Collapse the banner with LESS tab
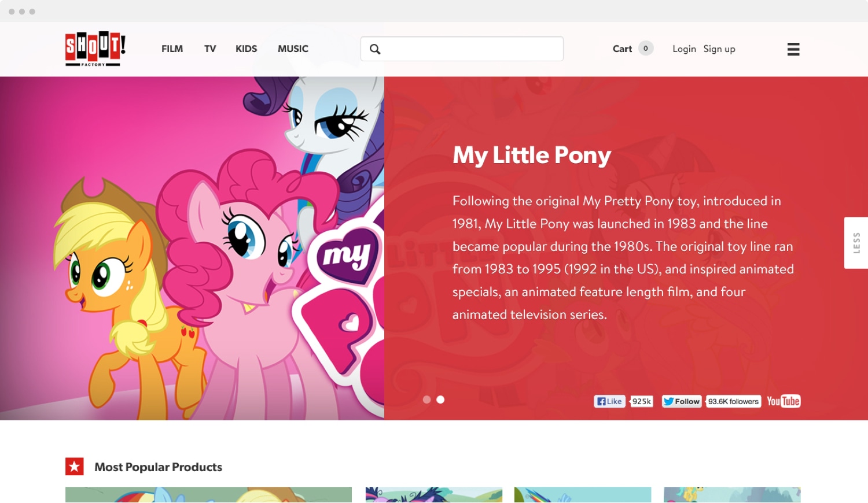The width and height of the screenshot is (868, 503). 856,243
